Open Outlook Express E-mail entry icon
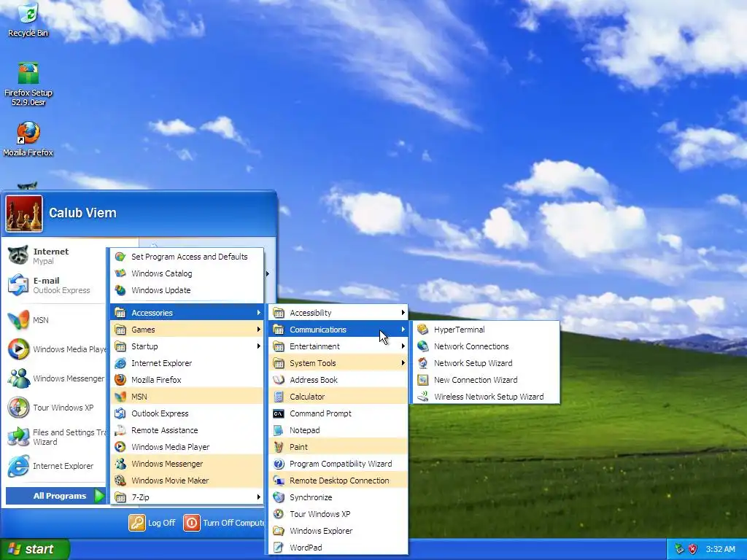The image size is (747, 560). point(18,285)
